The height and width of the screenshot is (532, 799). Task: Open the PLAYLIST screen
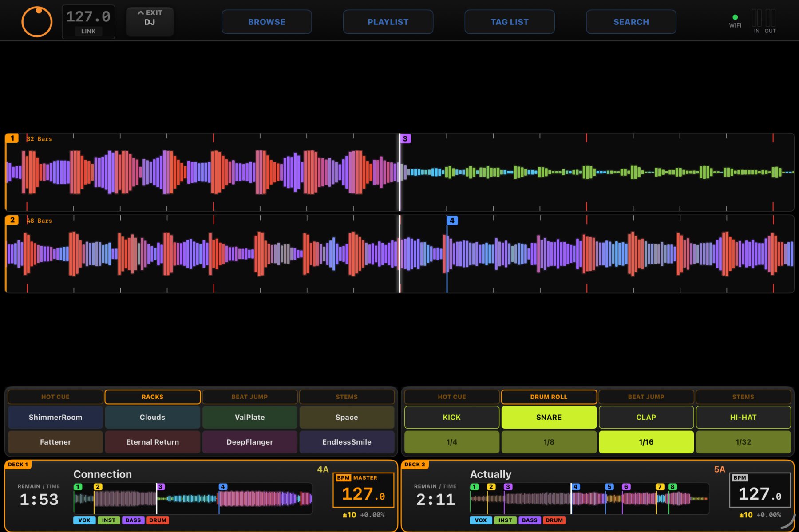point(388,22)
